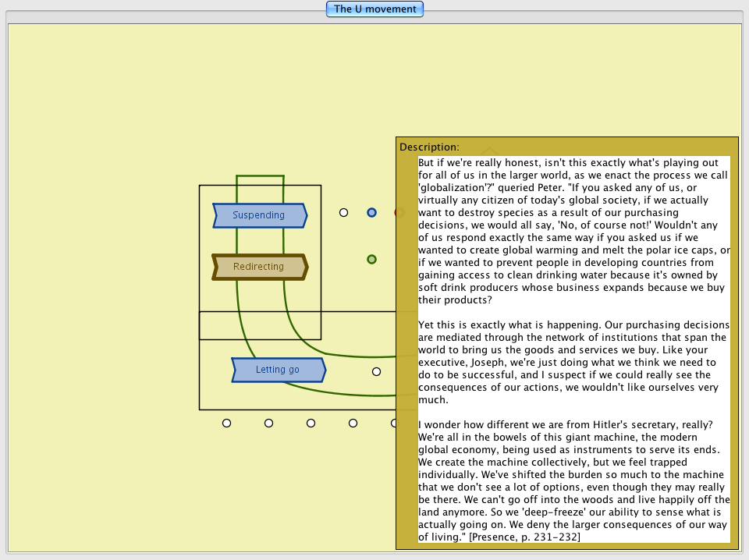Click the 'The U movement' title button
Viewport: 749px width, 560px height.
(374, 9)
